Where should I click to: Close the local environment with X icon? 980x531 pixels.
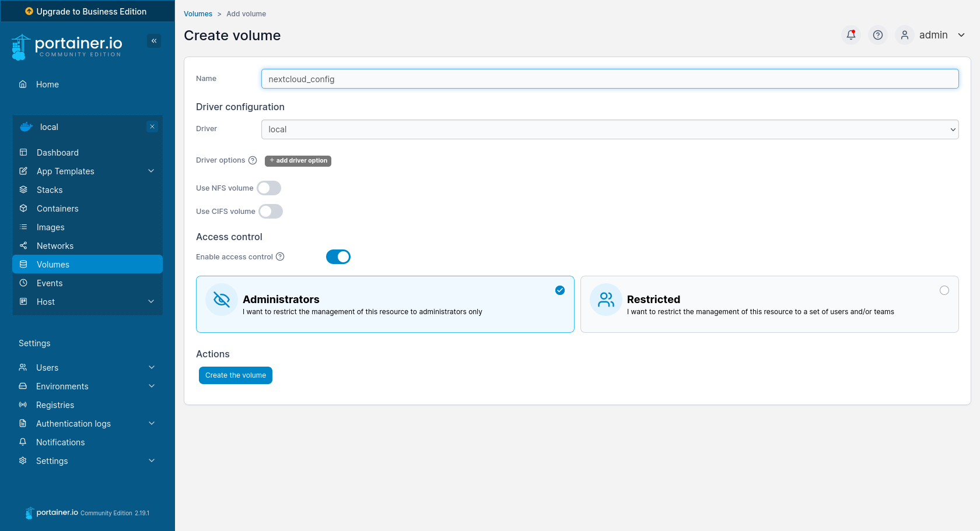pos(152,126)
